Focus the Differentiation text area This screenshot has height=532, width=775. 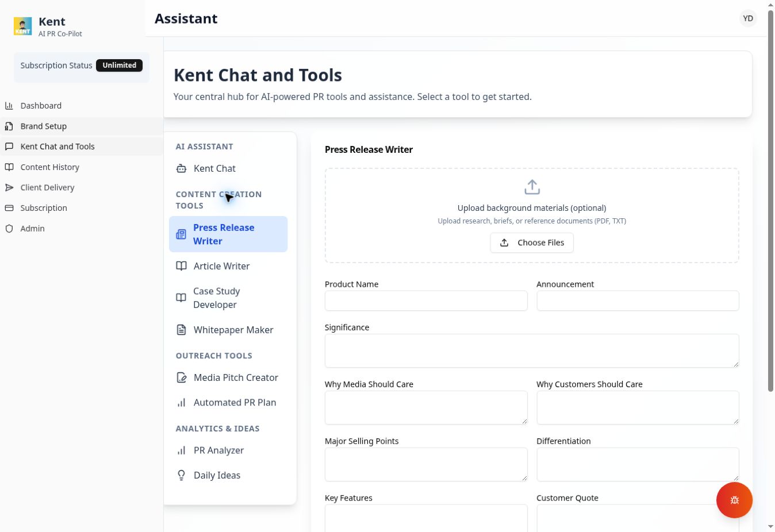click(x=638, y=464)
